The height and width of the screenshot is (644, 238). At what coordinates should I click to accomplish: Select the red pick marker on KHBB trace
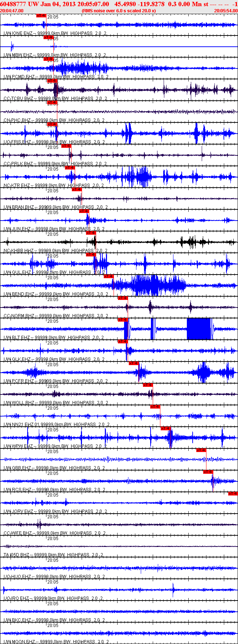[x=91, y=233]
